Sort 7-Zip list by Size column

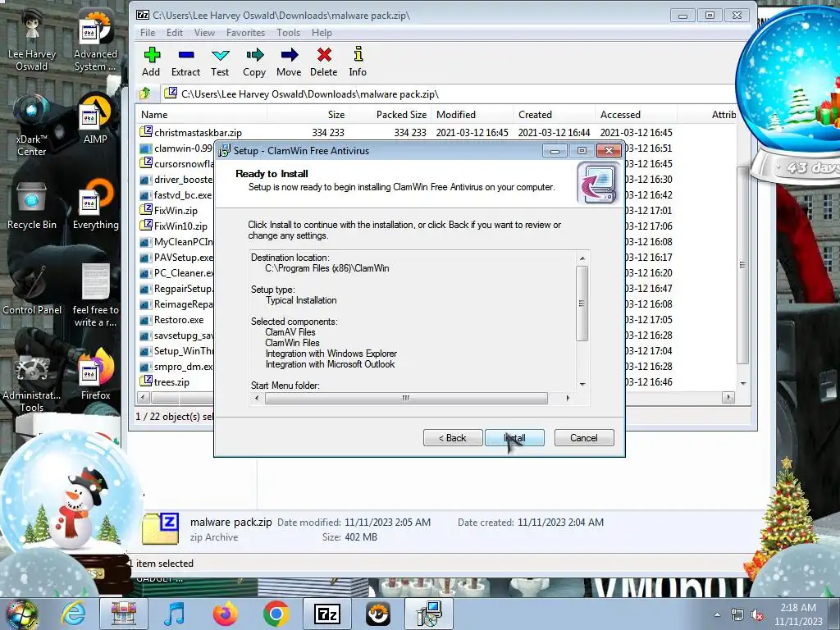pyautogui.click(x=308, y=115)
